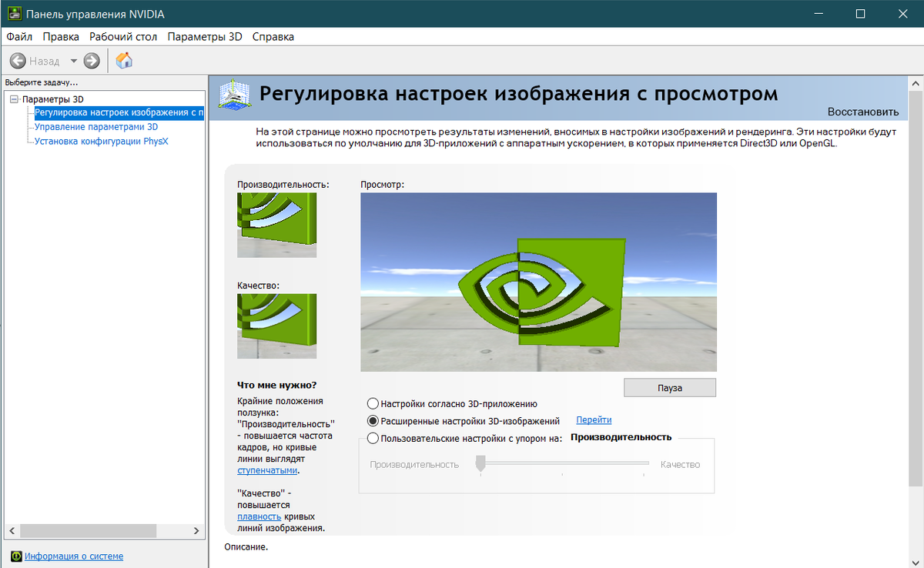Click the Восстановить link
This screenshot has width=924, height=568.
tap(863, 112)
